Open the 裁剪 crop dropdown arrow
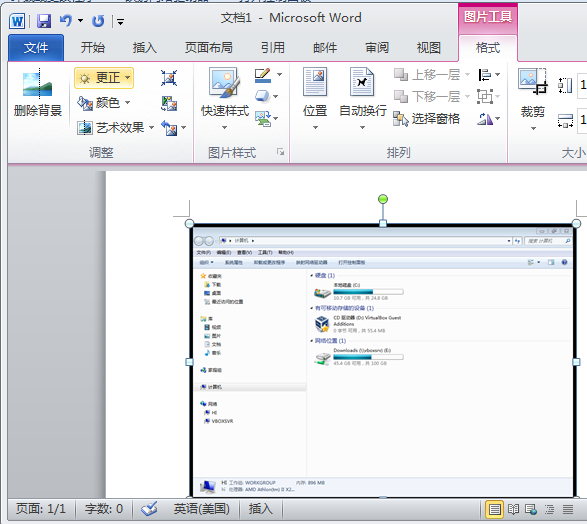 click(533, 128)
